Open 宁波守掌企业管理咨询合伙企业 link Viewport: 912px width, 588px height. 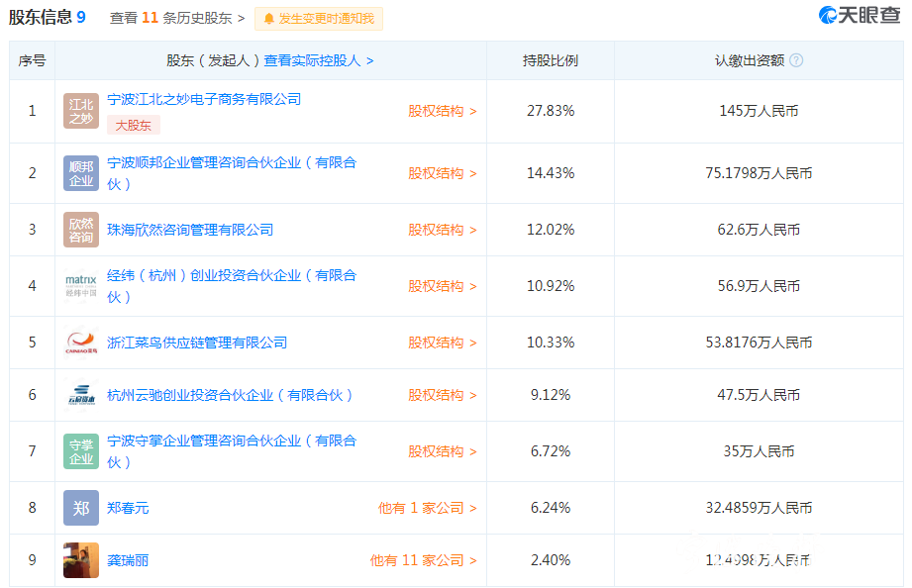click(x=232, y=451)
